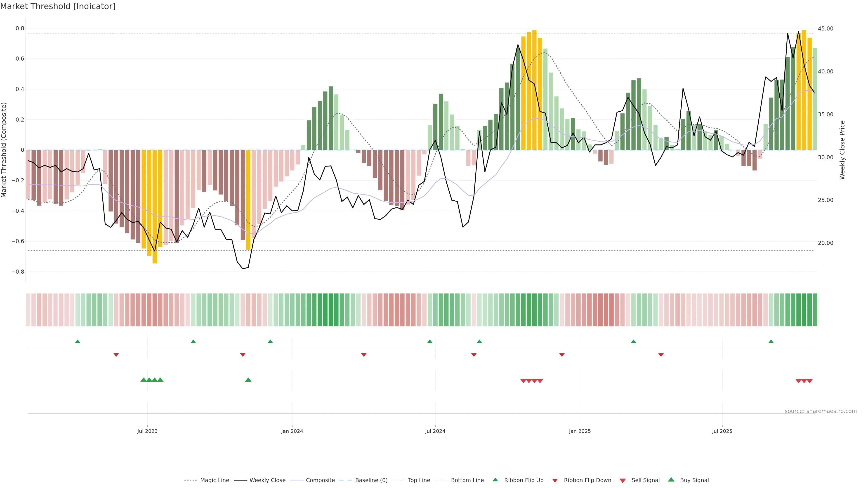The height and width of the screenshot is (488, 868).
Task: Click the source: sharemaestro.com text
Action: [x=821, y=411]
